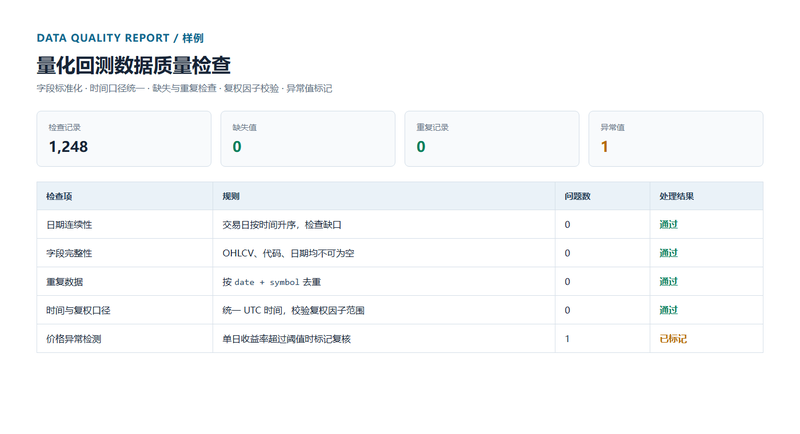The width and height of the screenshot is (800, 434).
Task: Click the rule 单日收益率超过阈值时标记复核
Action: tap(286, 339)
